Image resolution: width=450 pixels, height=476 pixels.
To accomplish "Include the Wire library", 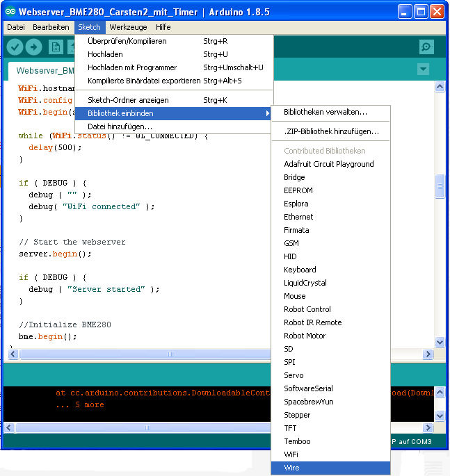I will click(x=330, y=468).
